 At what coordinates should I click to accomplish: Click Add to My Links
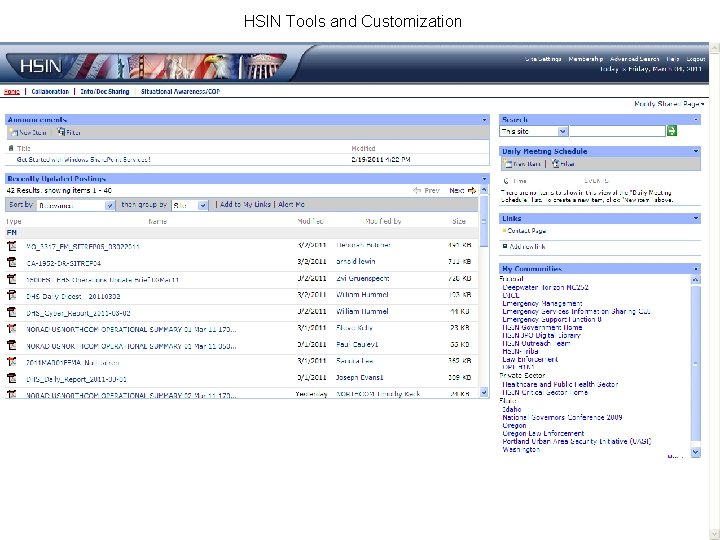245,204
